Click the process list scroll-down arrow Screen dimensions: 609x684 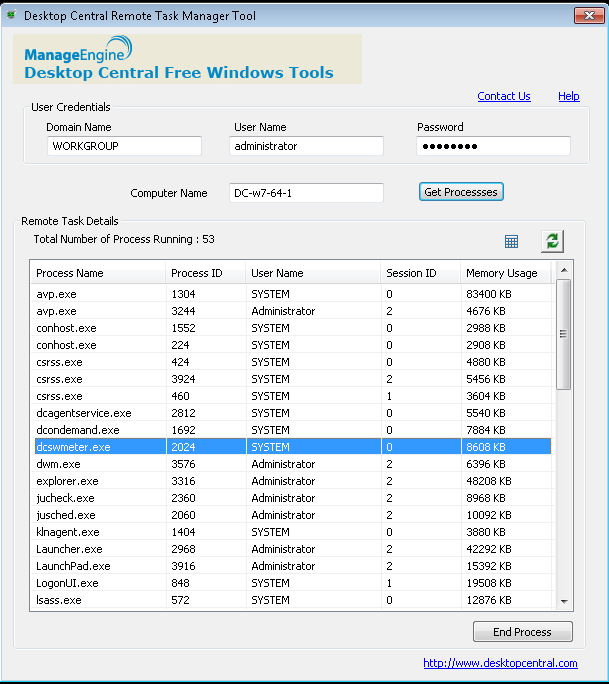coord(564,602)
